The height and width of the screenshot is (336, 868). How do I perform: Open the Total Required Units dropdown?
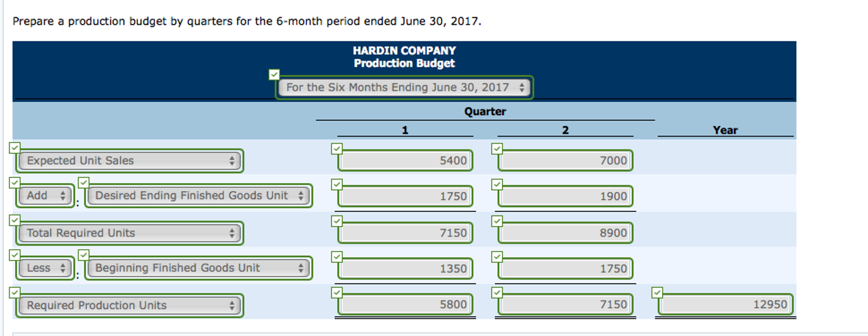[x=130, y=233]
